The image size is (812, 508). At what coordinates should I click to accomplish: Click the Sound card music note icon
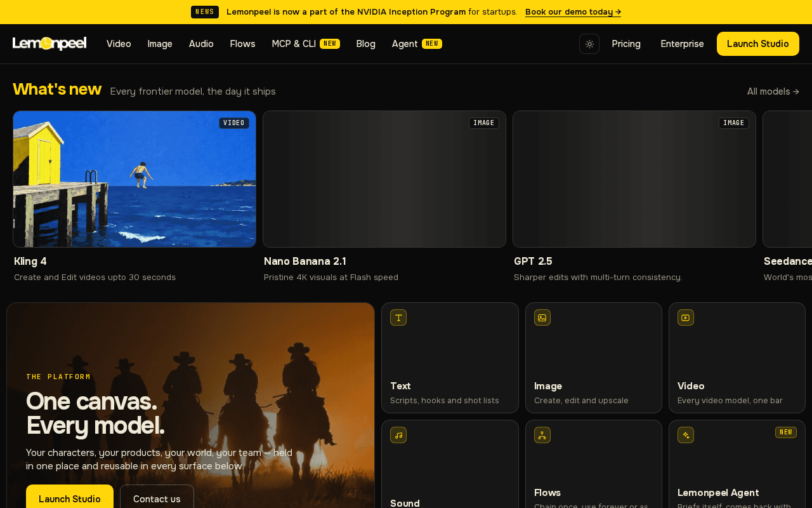pos(398,435)
